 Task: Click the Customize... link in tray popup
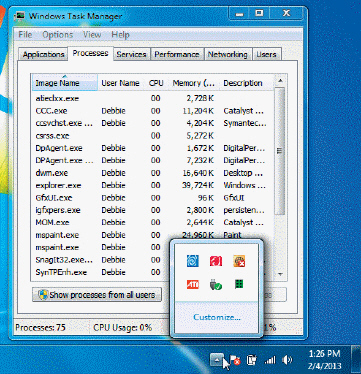click(217, 317)
